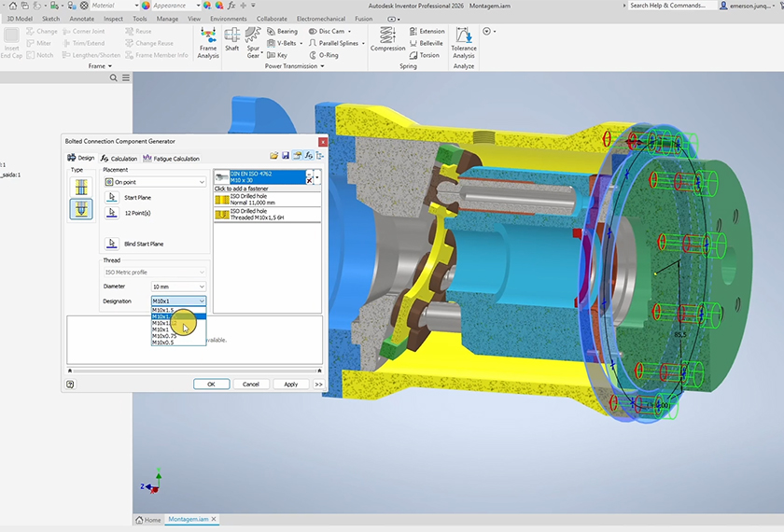This screenshot has width=784, height=532.
Task: Click the Appearance color wheel swatch
Action: coord(146,6)
